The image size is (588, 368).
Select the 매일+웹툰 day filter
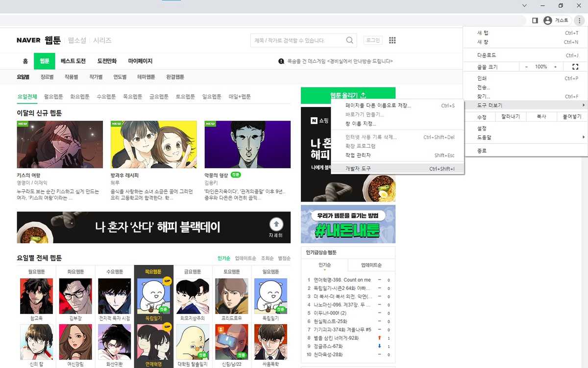(240, 97)
